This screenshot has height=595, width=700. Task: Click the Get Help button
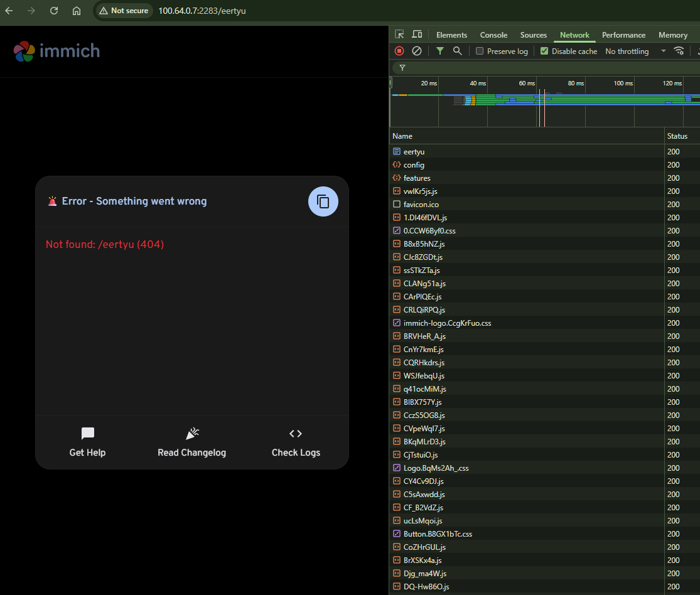pos(87,442)
